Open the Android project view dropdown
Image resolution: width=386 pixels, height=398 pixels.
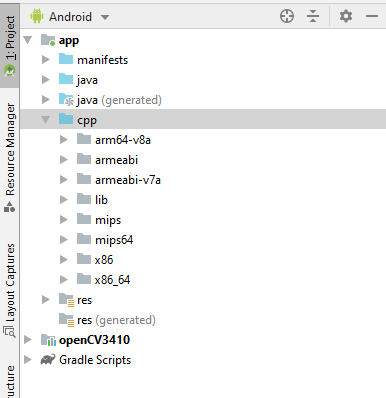pos(105,17)
